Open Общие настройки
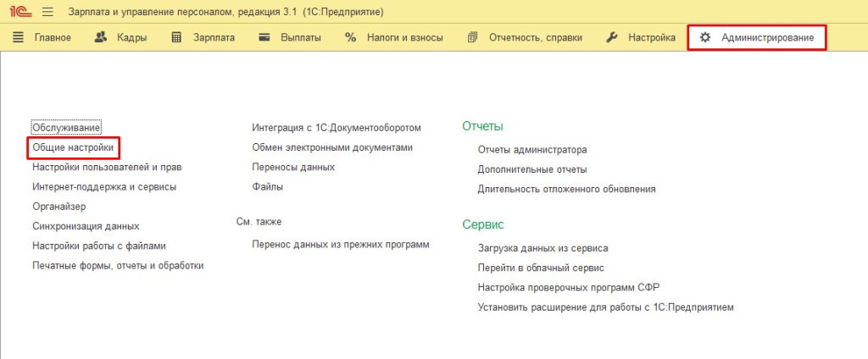Screen dimensions: 868x359 [73, 147]
